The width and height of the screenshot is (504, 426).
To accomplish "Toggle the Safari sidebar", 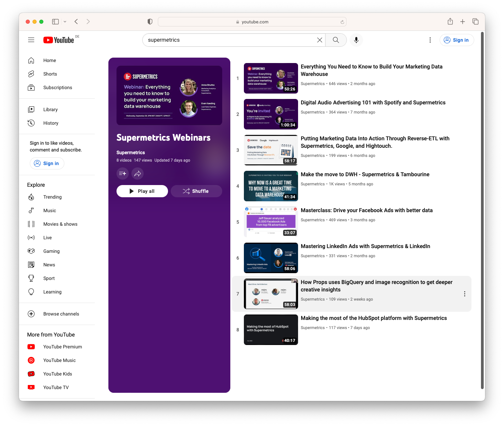I will (x=56, y=22).
